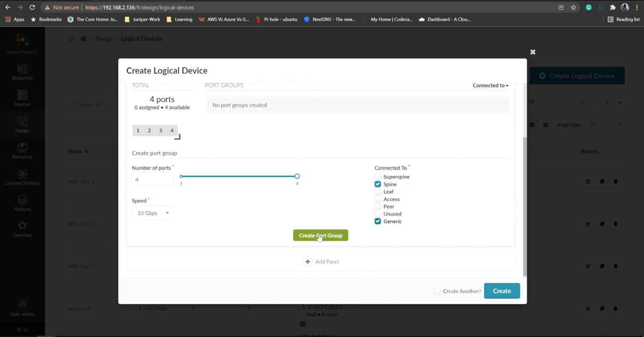Open the Reading list
This screenshot has height=337, width=644.
click(x=624, y=19)
